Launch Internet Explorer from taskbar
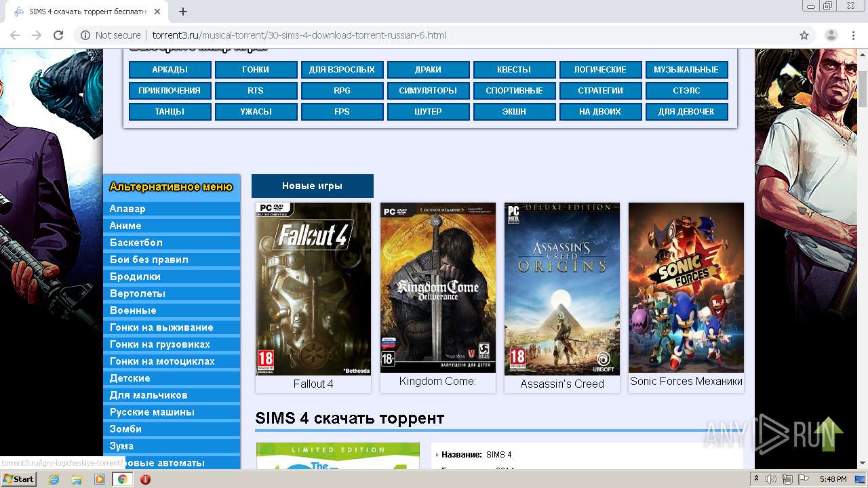868x488 pixels. pos(54,479)
